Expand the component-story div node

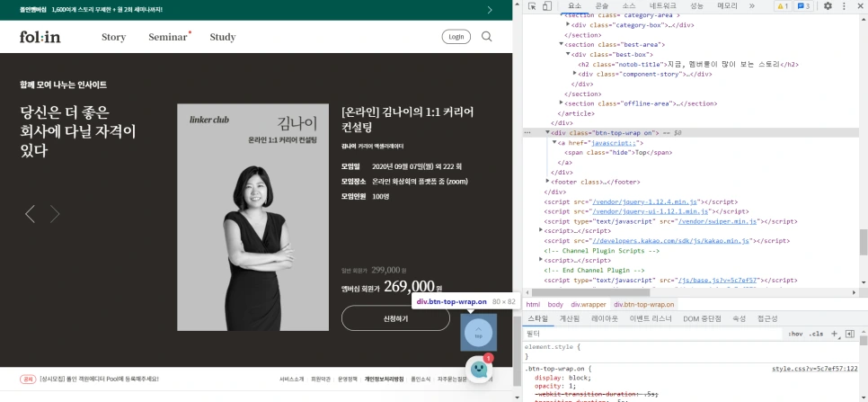point(574,74)
